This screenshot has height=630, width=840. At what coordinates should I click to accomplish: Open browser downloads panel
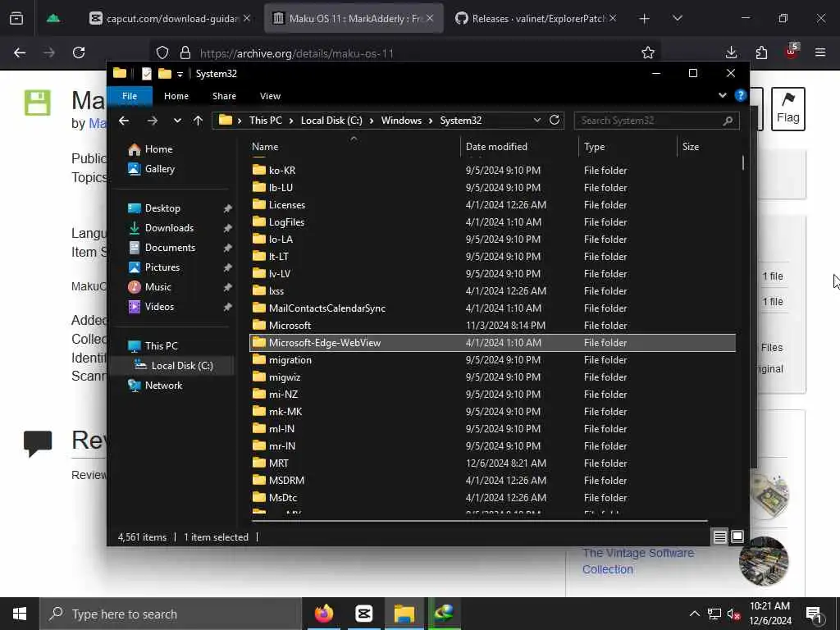(x=731, y=52)
